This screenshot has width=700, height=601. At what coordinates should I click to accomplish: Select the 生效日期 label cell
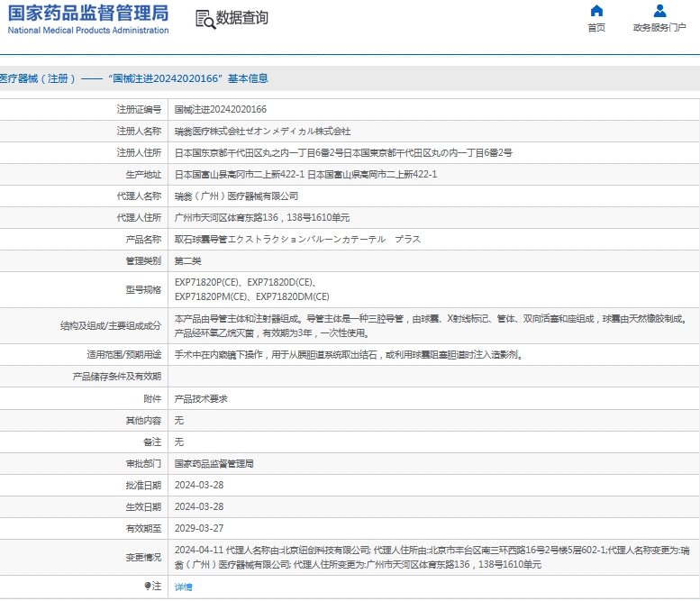click(143, 506)
